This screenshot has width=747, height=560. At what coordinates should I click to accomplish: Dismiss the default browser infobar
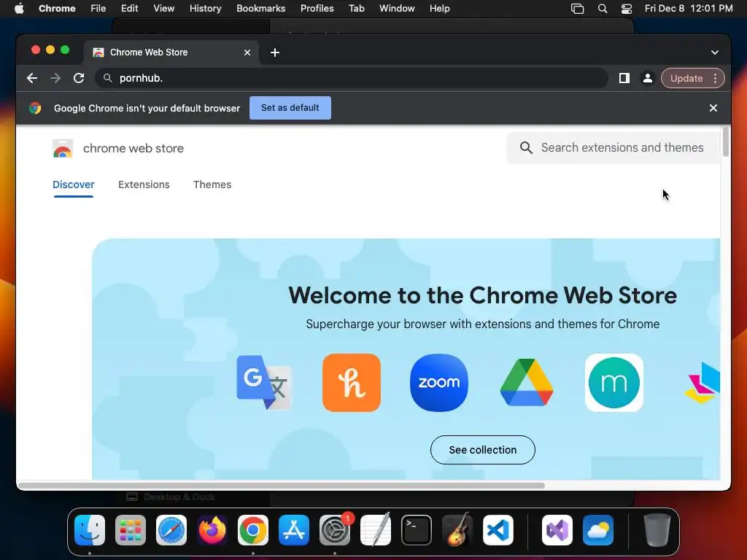[x=713, y=108]
